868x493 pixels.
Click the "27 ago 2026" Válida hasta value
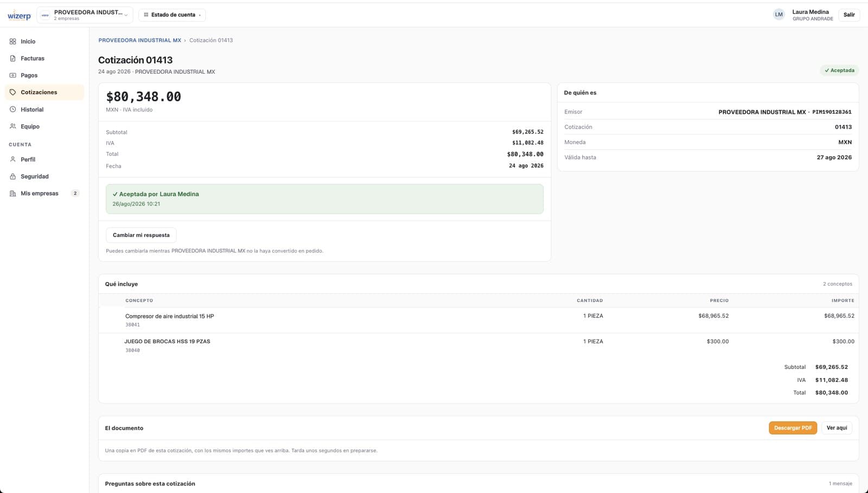[834, 157]
